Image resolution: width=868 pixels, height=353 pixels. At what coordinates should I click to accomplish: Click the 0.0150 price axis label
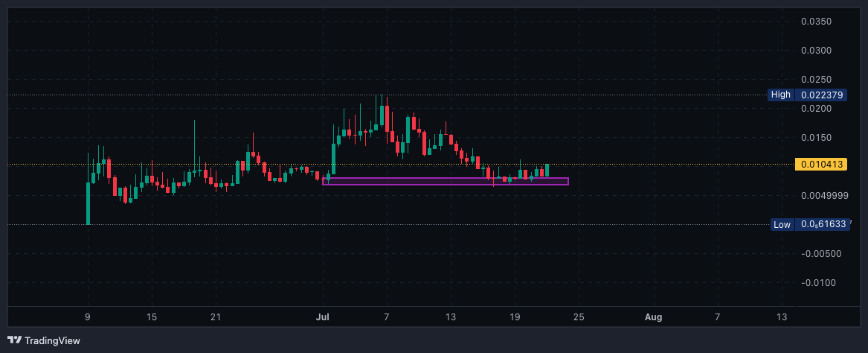click(817, 138)
